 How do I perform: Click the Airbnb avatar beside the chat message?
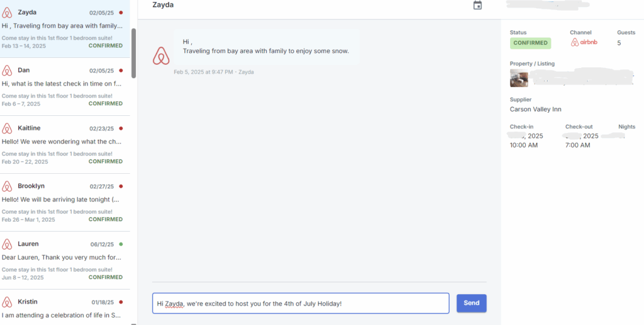point(161,56)
